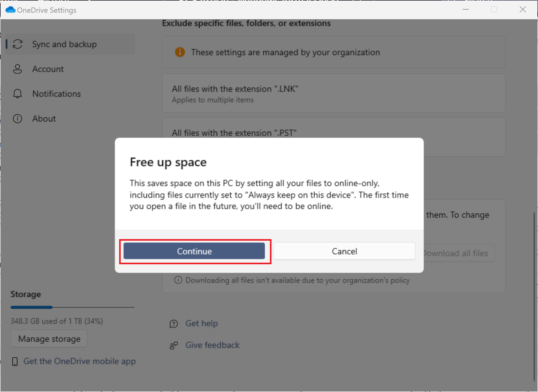Click the storage usage progress bar
This screenshot has height=392, width=538.
[x=72, y=307]
